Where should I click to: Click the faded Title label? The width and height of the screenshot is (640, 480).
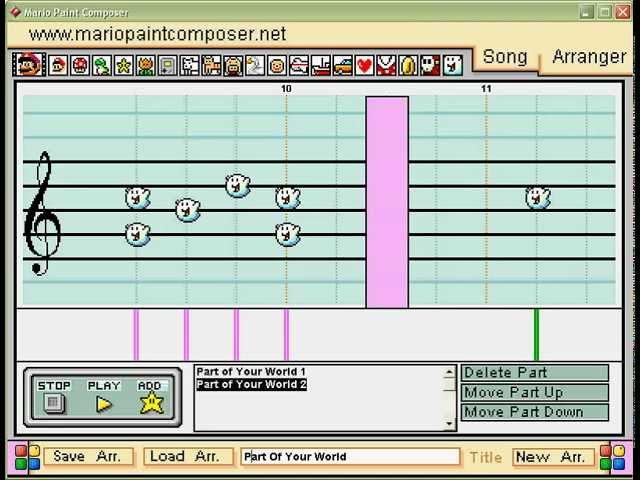[x=486, y=458]
